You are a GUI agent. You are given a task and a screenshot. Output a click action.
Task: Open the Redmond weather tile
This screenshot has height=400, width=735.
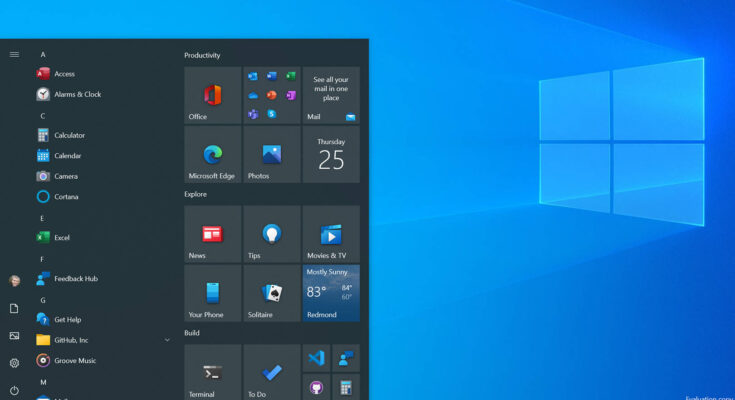[x=331, y=293]
